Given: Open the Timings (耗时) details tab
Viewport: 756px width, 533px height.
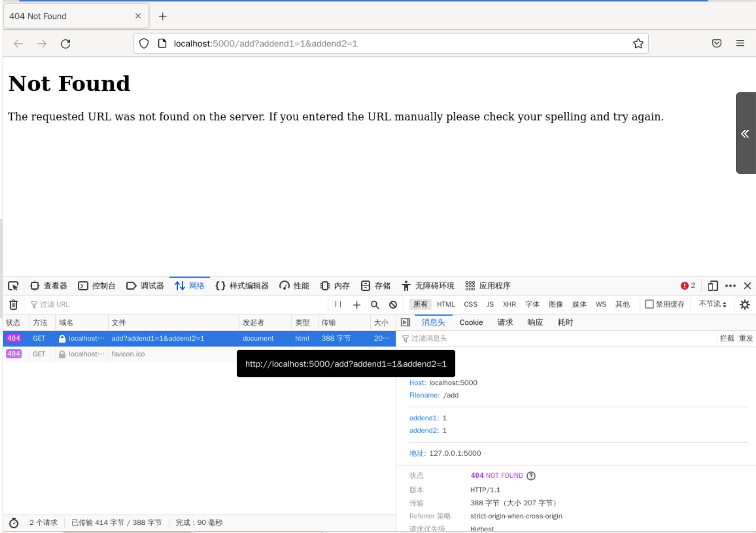Looking at the screenshot, I should pos(565,323).
